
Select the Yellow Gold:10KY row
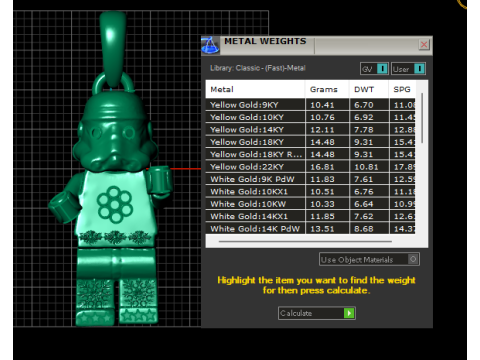(x=310, y=117)
